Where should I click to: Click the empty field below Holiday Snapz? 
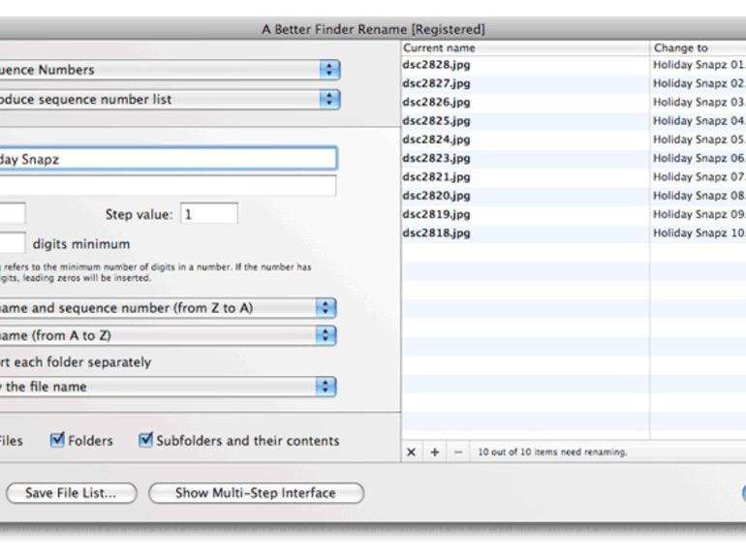(x=168, y=185)
